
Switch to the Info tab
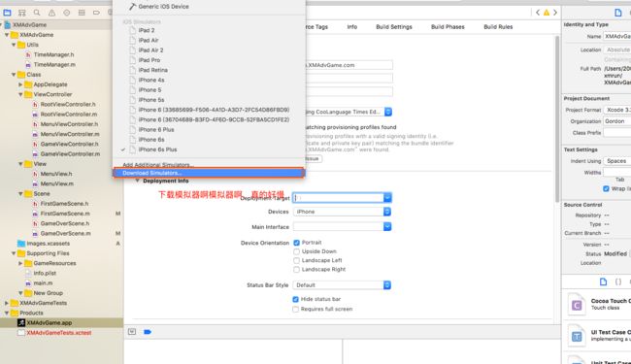click(352, 27)
